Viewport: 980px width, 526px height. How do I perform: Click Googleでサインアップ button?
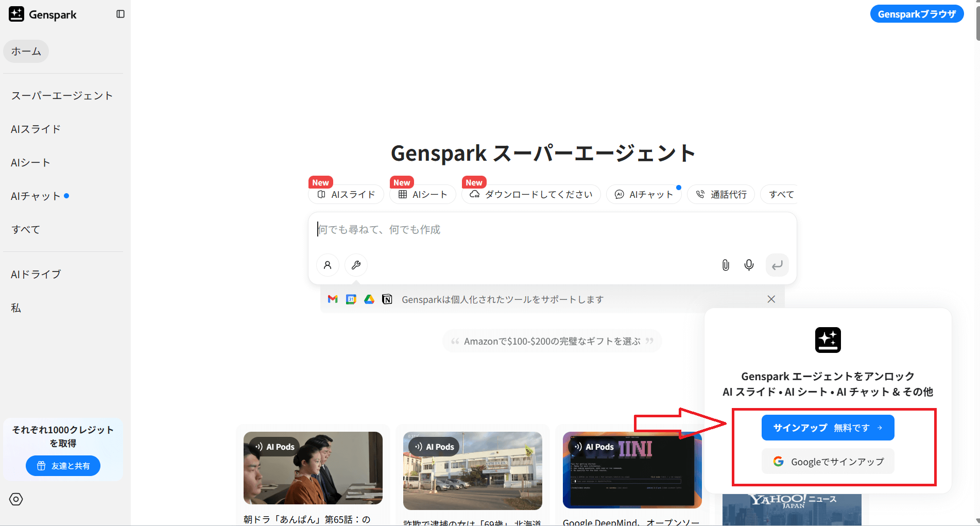click(x=828, y=462)
